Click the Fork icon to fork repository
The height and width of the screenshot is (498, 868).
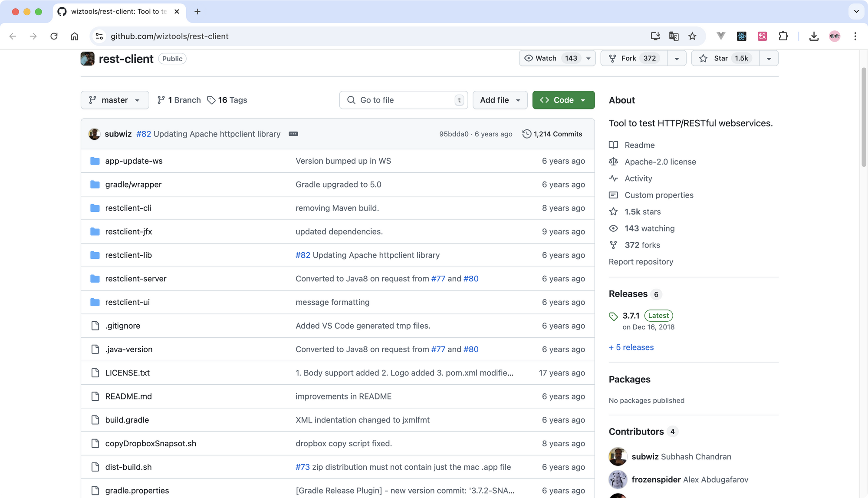pyautogui.click(x=613, y=58)
